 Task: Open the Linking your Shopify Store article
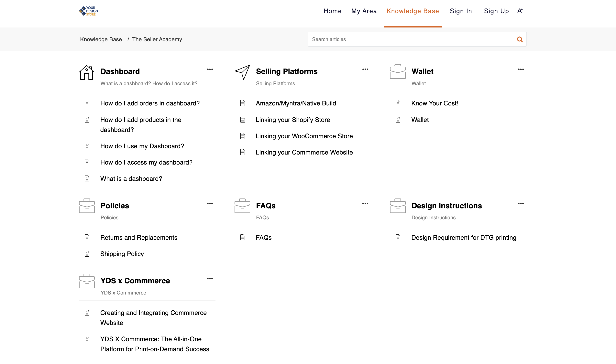tap(293, 120)
